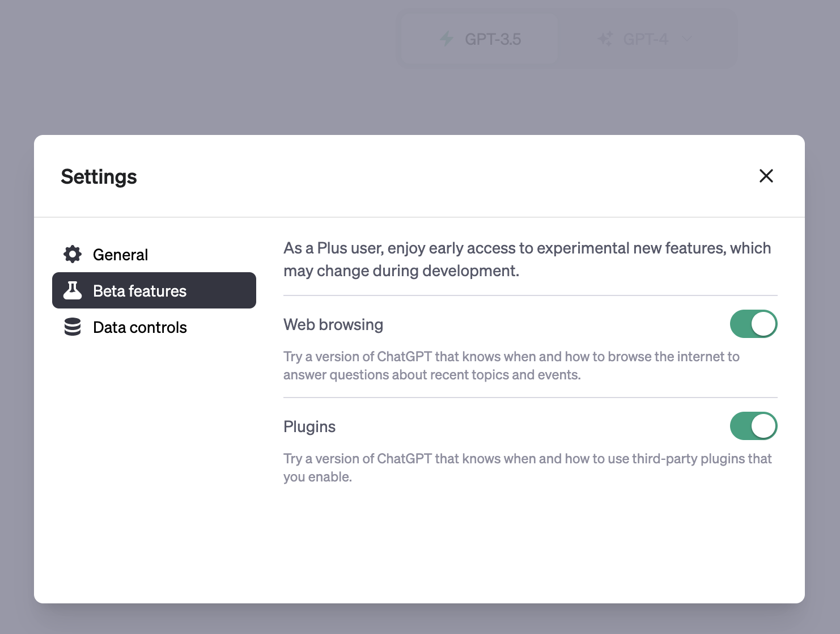This screenshot has width=840, height=634.
Task: Close the Settings dialog with the X
Action: 766,176
